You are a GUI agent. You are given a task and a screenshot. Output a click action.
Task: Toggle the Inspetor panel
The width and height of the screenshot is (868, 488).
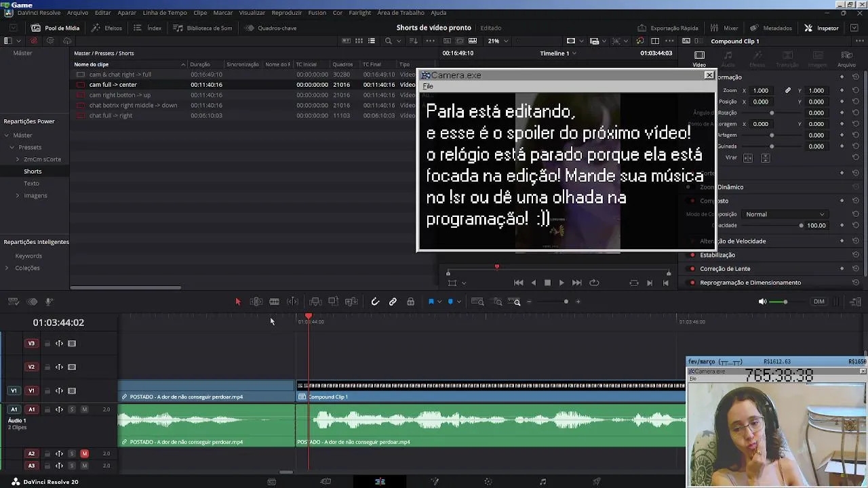(x=822, y=28)
